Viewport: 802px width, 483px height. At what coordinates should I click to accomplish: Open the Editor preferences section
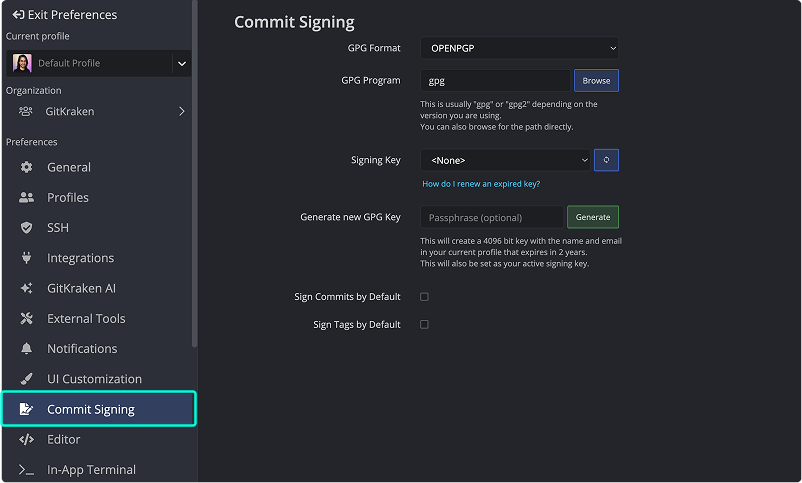click(64, 439)
